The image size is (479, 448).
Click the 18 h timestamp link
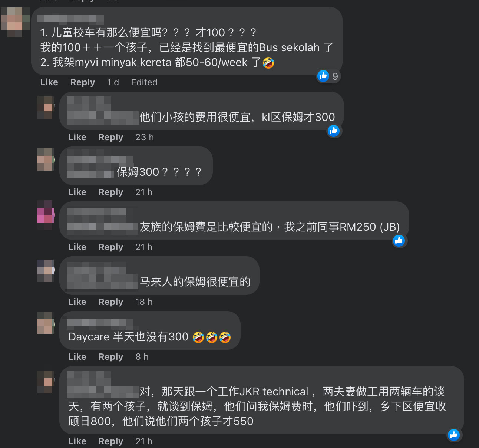point(144,302)
